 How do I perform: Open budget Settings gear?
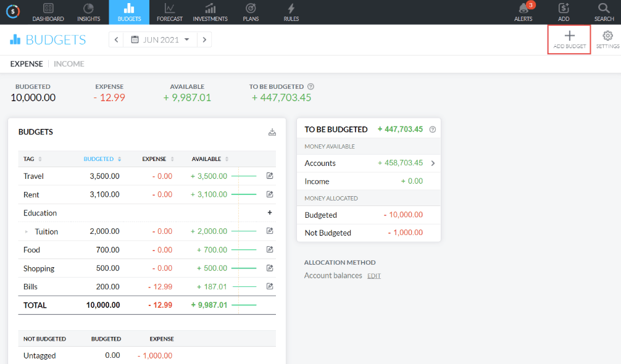coord(607,39)
